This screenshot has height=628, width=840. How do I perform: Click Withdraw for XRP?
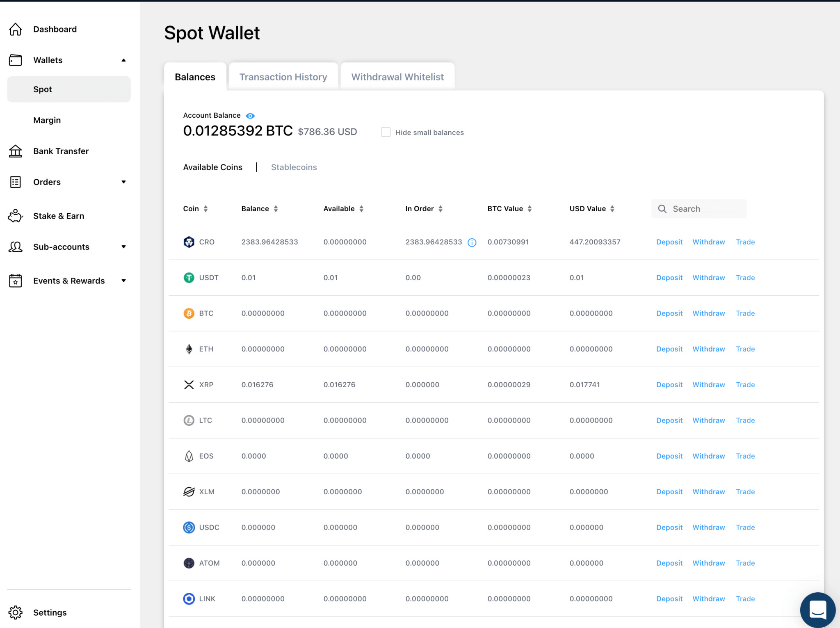(x=708, y=385)
